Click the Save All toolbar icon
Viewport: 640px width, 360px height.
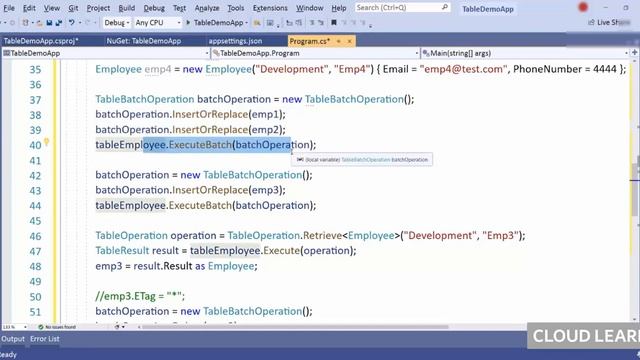coord(59,23)
